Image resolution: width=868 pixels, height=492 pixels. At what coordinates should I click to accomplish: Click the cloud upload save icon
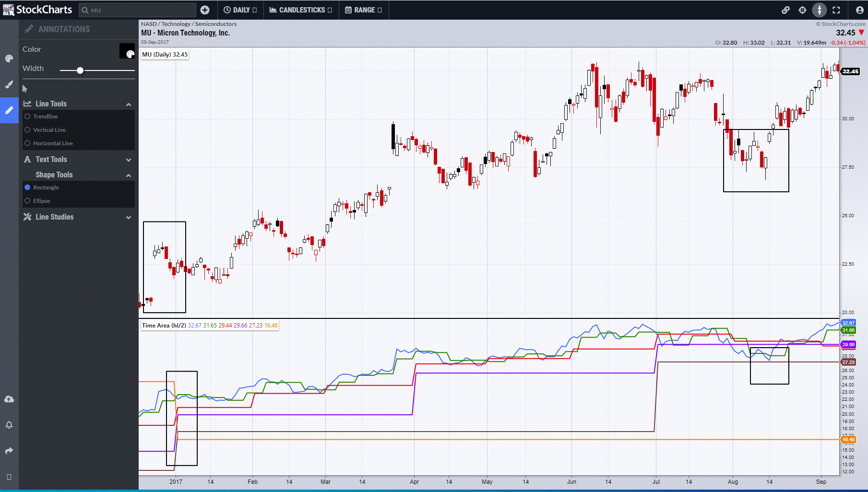[9, 399]
